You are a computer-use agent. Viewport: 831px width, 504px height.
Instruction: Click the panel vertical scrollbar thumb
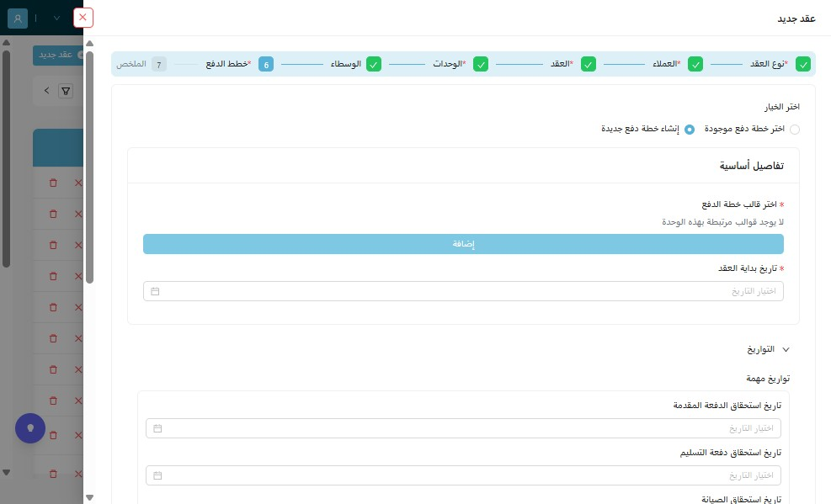tap(89, 167)
